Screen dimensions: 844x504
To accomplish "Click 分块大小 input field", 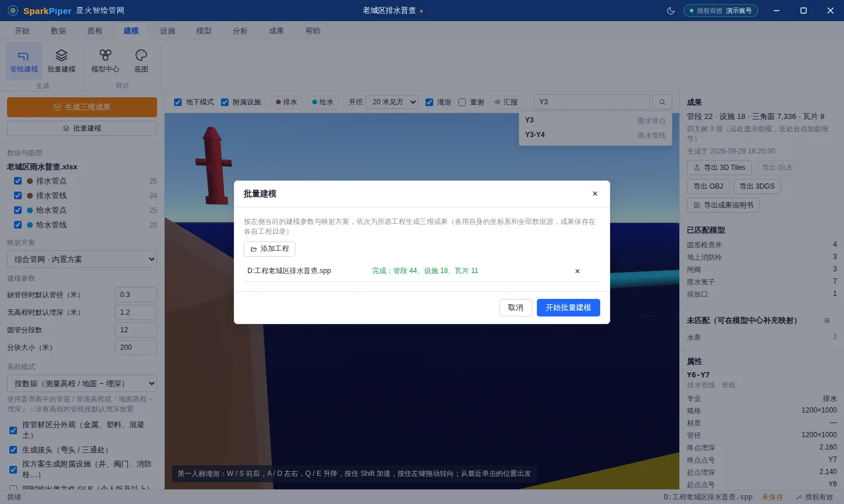I will pos(136,348).
